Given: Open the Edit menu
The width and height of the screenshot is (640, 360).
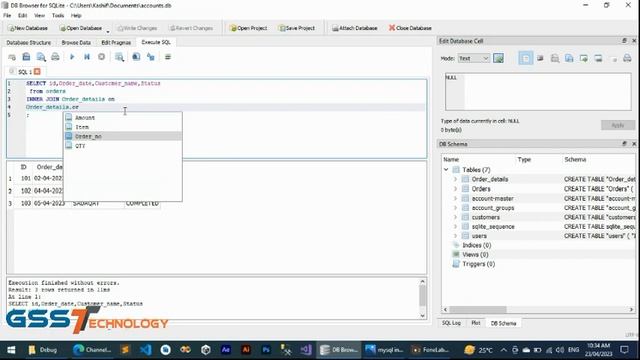Looking at the screenshot, I should click(22, 16).
